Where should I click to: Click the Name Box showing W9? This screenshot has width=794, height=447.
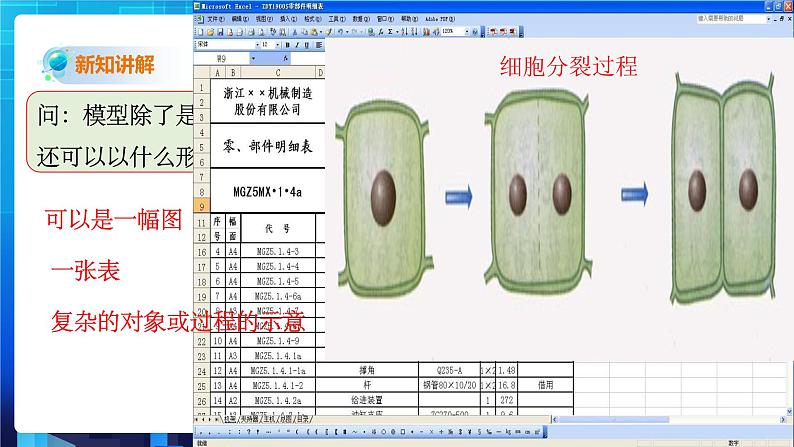(221, 59)
